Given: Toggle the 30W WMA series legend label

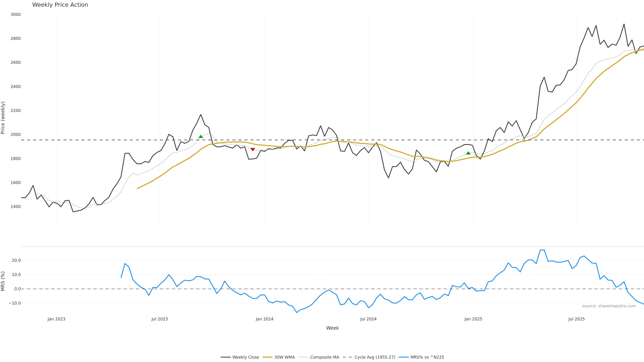Looking at the screenshot, I should 284,357.
